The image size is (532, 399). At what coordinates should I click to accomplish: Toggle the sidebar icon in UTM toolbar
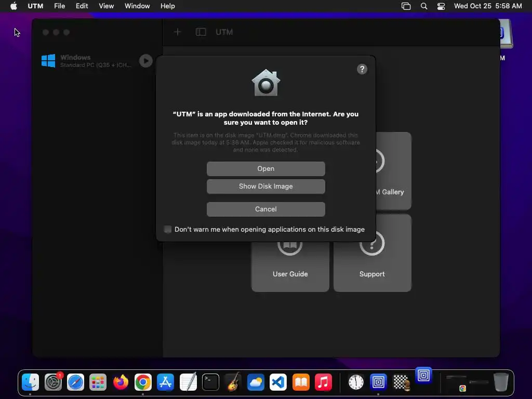click(x=201, y=32)
